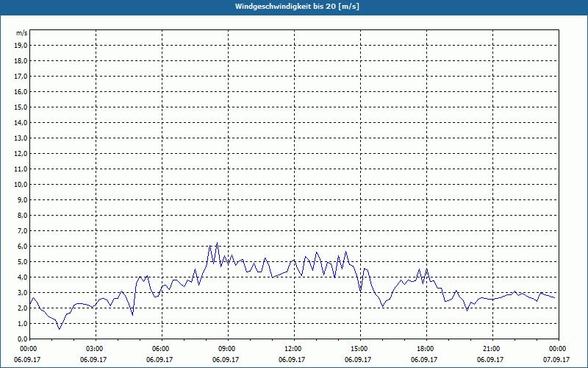Select the '18,0' y-axis label

click(x=21, y=61)
